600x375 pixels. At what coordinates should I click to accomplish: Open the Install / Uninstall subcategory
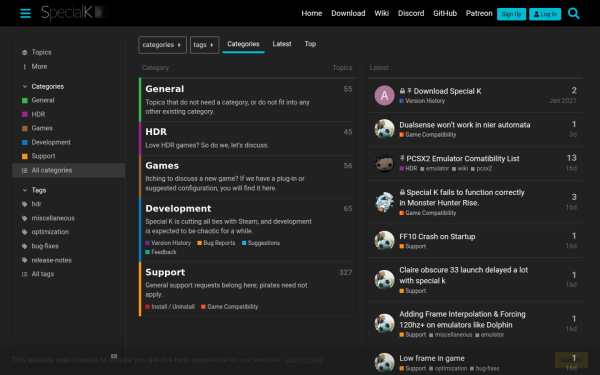coord(170,307)
